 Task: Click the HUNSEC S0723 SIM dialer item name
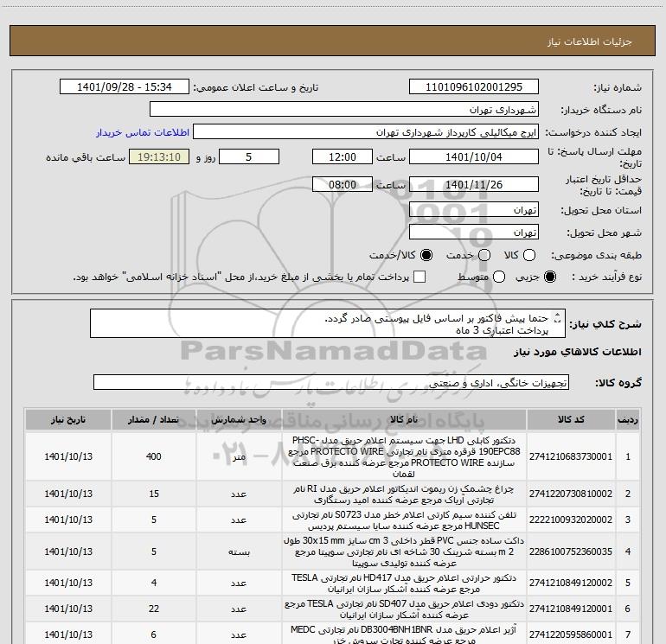click(x=404, y=520)
